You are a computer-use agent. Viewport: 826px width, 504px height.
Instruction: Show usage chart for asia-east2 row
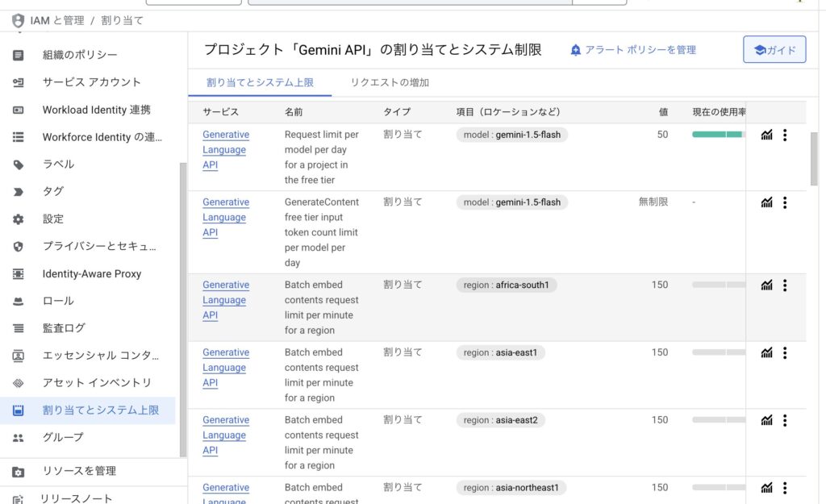coord(766,420)
